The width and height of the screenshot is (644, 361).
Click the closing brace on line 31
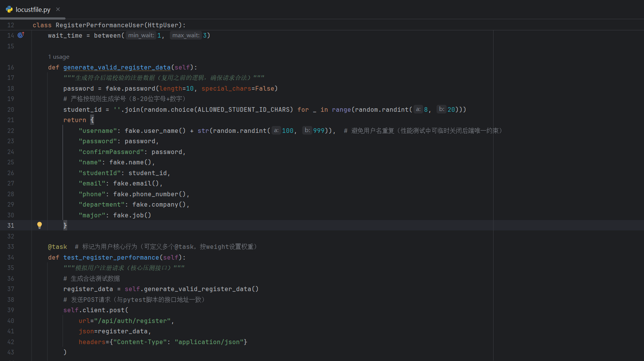[65, 225]
